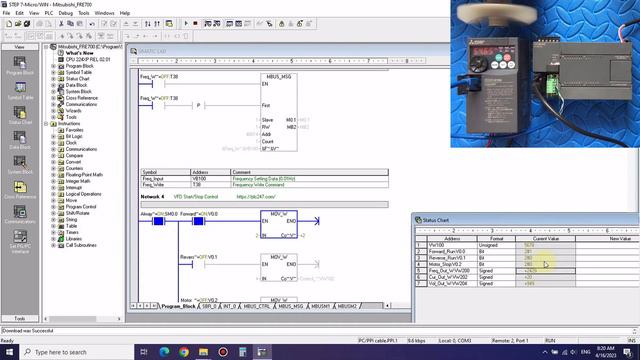The image size is (640, 360).
Task: Click the Save project toolbar icon
Action: click(x=27, y=24)
